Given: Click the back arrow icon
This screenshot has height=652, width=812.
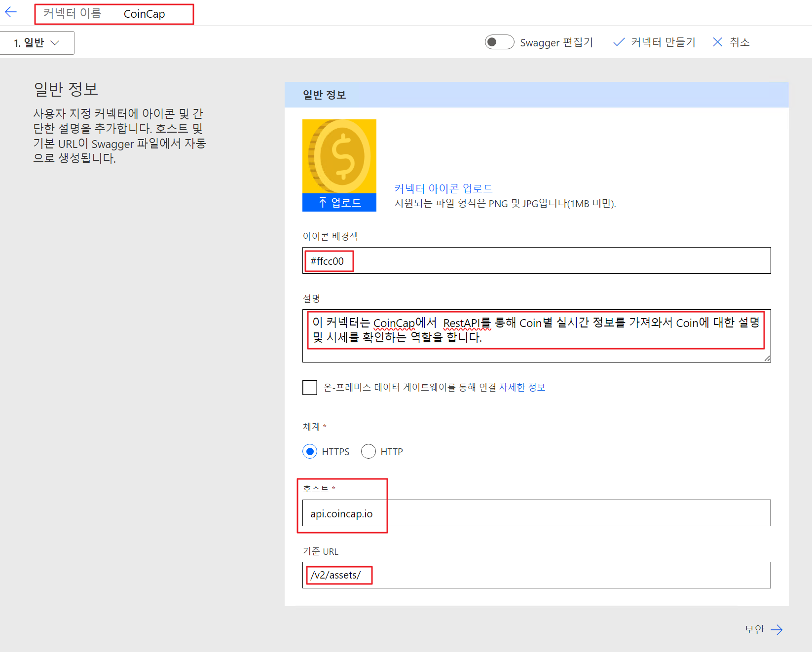Looking at the screenshot, I should pyautogui.click(x=11, y=12).
